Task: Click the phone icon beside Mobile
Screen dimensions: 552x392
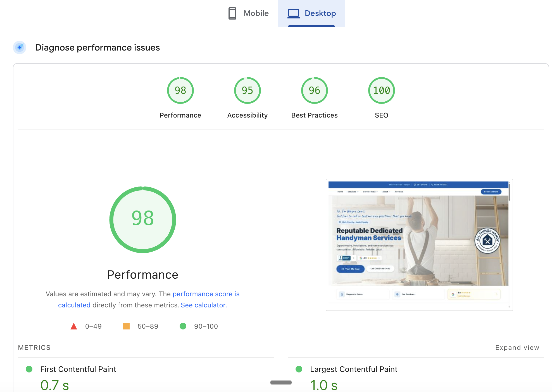Action: click(232, 13)
